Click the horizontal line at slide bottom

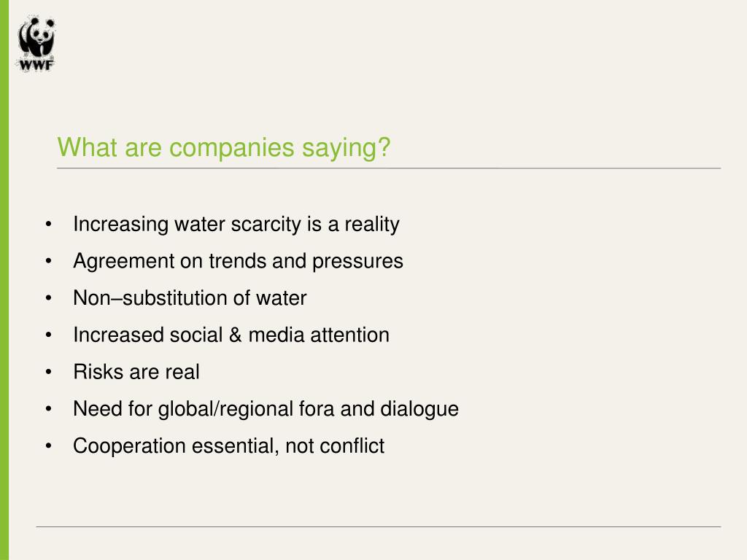(x=378, y=526)
